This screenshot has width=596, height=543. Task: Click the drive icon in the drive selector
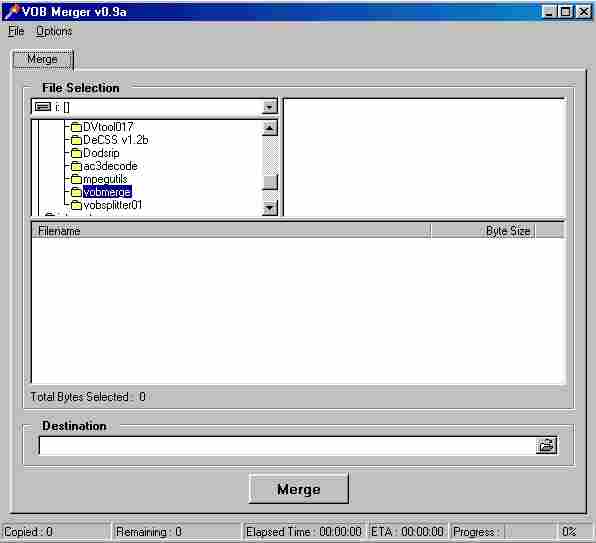pos(43,107)
